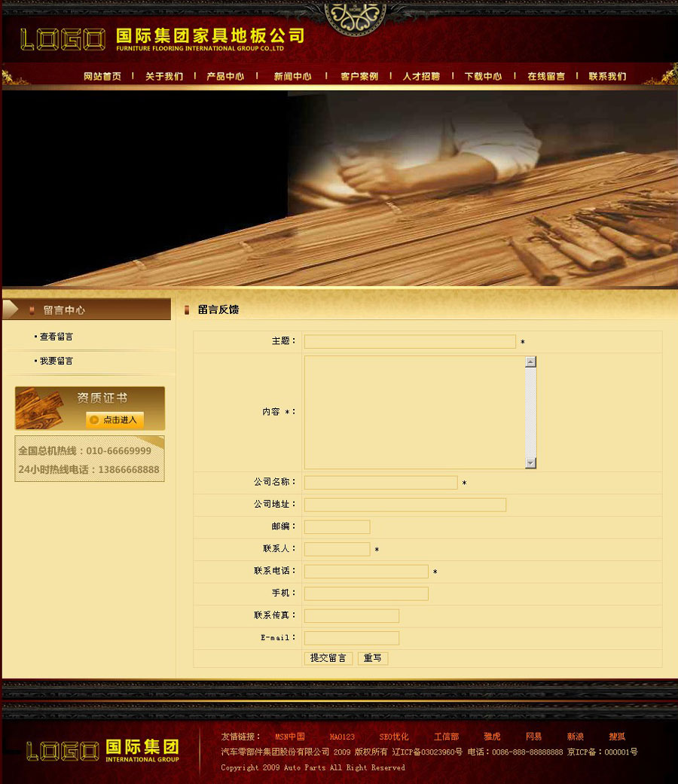This screenshot has width=678, height=784.
Task: Open the 网易 footer link
Action: click(x=534, y=737)
